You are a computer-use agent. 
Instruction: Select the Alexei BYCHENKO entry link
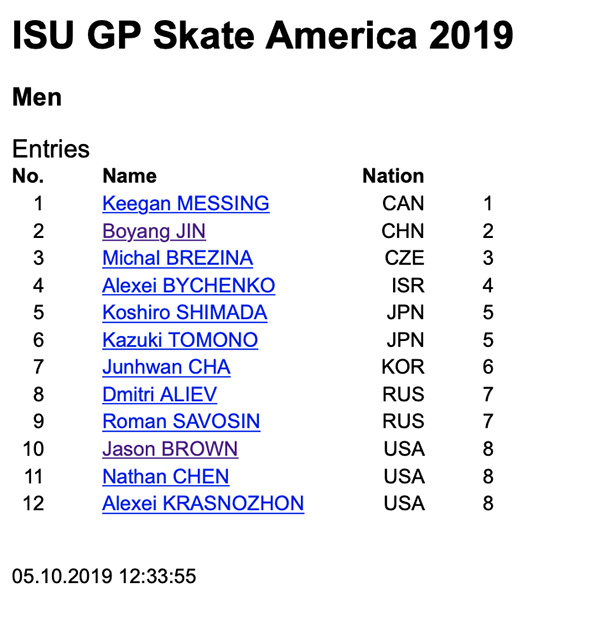tap(189, 285)
